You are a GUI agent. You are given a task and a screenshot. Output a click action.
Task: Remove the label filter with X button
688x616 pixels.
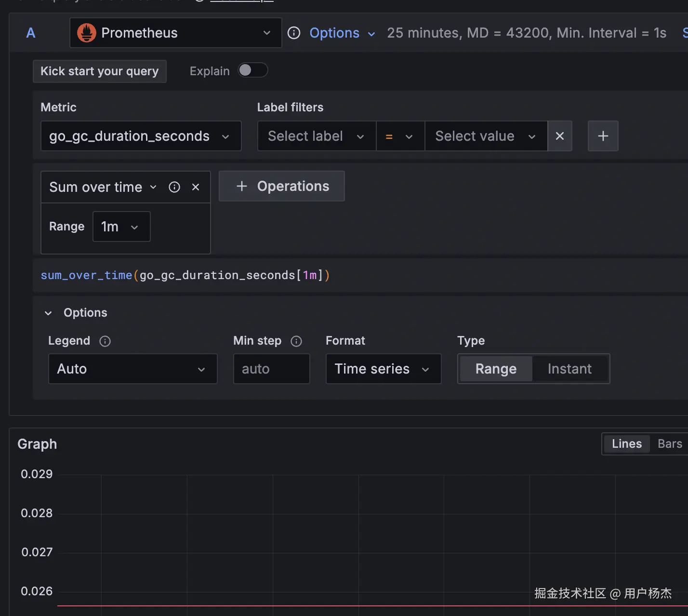point(560,136)
